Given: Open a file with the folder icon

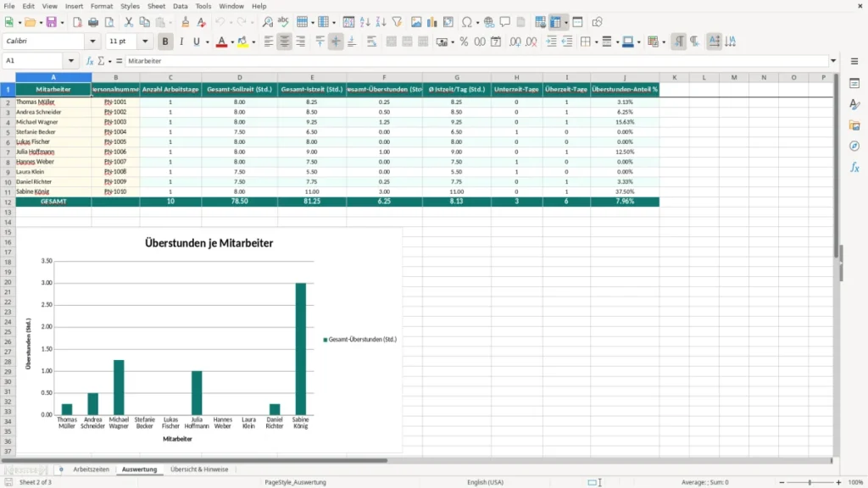Looking at the screenshot, I should click(x=30, y=22).
